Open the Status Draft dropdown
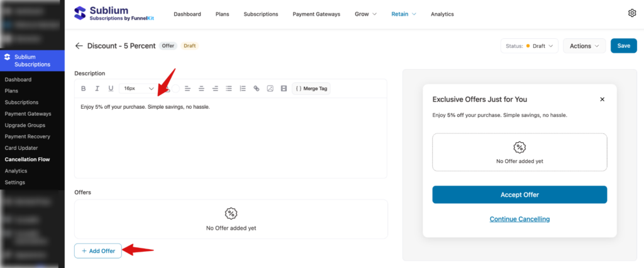Screen dimensions: 644x268 pos(530,46)
